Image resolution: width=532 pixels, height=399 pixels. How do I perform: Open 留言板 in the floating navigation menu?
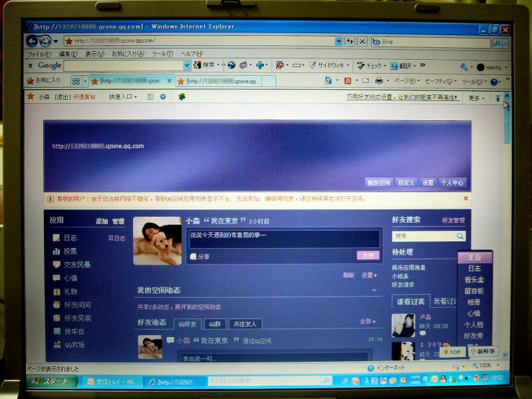coord(474,291)
